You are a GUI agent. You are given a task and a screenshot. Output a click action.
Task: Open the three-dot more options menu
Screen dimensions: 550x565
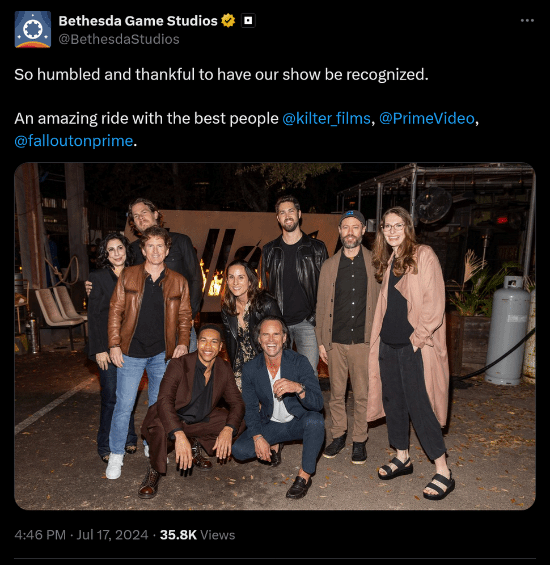click(x=527, y=21)
